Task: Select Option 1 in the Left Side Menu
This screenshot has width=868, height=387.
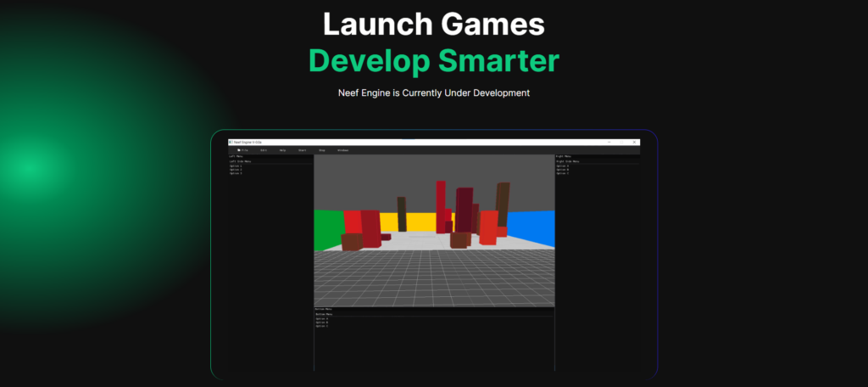Action: pyautogui.click(x=236, y=165)
